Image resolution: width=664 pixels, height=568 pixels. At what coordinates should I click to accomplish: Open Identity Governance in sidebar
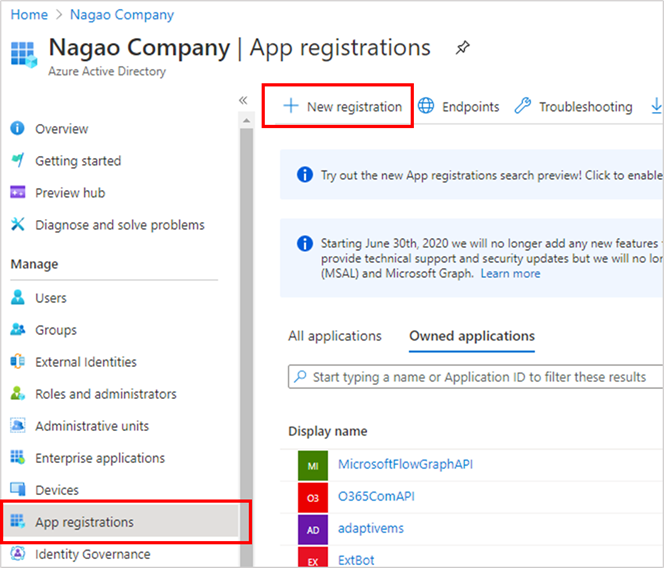tap(93, 554)
